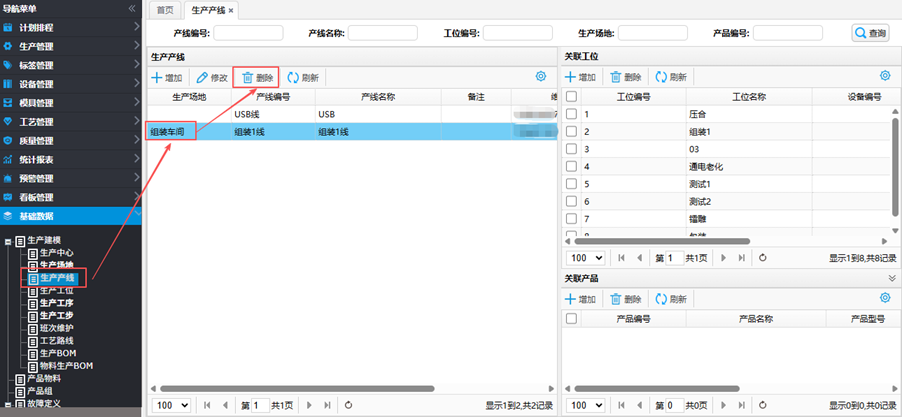The image size is (902, 417).
Task: Open 关联产品 page size dropdown
Action: (x=586, y=405)
